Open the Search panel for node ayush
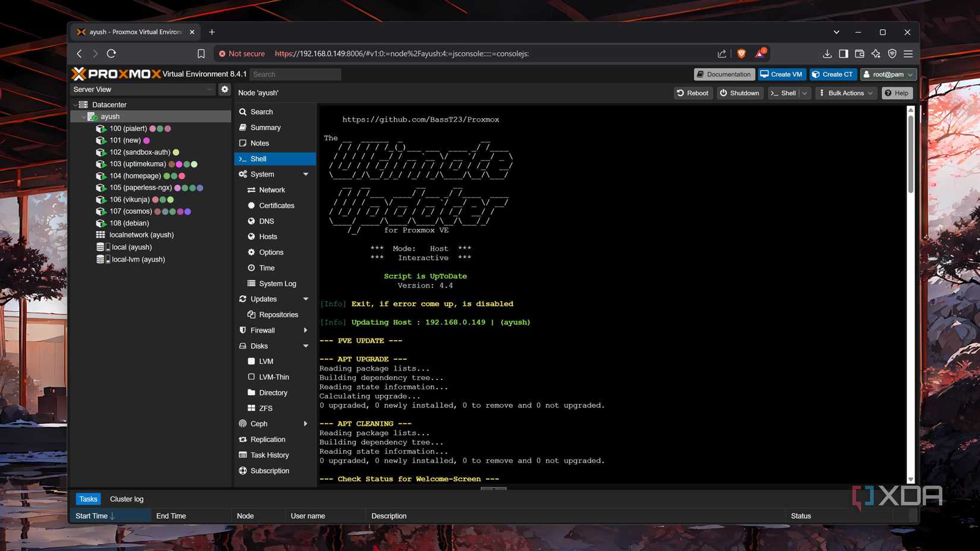 [261, 112]
